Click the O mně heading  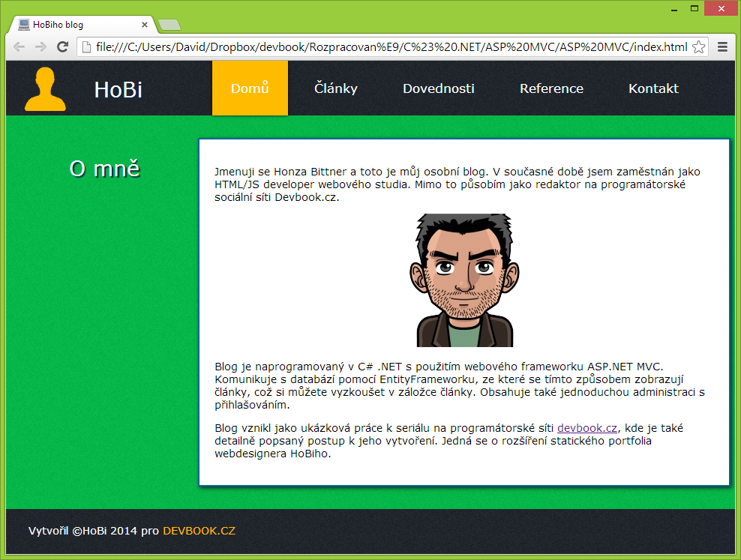105,169
